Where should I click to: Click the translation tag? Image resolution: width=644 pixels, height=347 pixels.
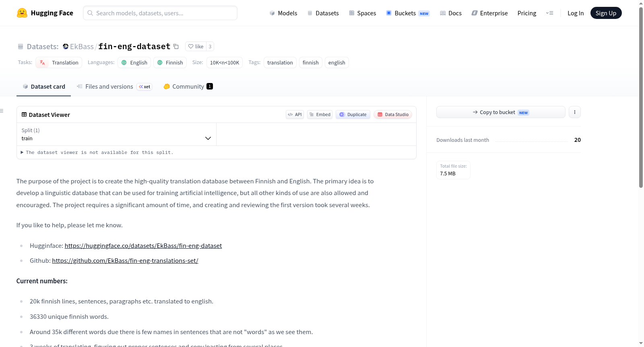point(280,62)
